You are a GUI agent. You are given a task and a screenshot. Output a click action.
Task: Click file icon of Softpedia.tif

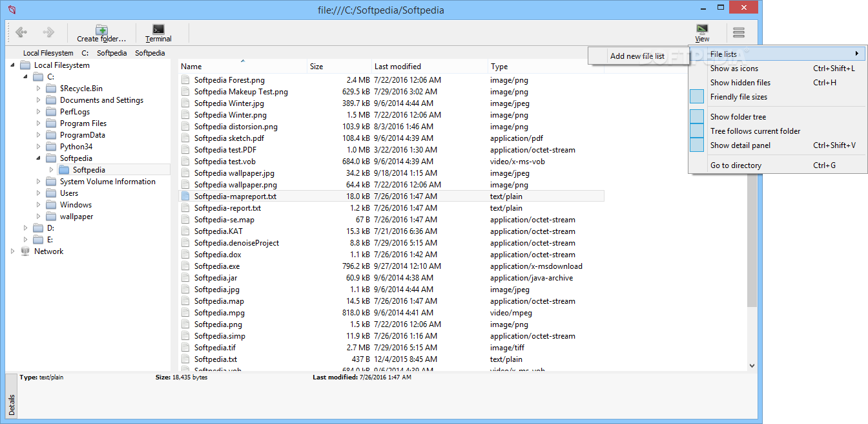(x=186, y=348)
